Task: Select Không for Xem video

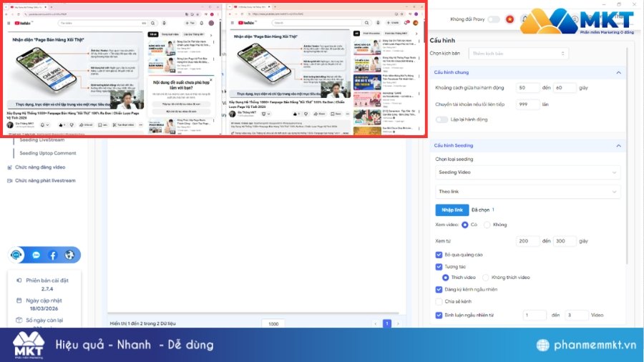Action: pos(487,225)
